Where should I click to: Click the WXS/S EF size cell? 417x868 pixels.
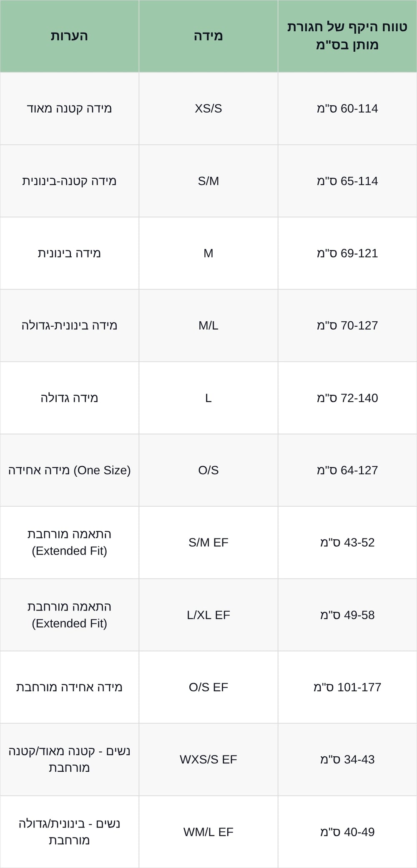tap(208, 759)
